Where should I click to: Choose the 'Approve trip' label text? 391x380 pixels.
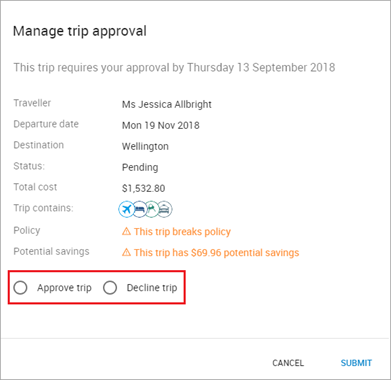[64, 288]
